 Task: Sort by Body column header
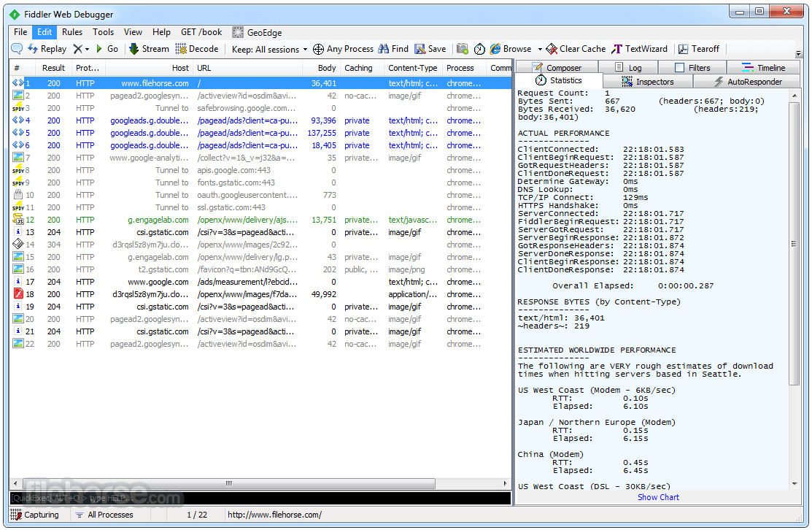[x=321, y=68]
